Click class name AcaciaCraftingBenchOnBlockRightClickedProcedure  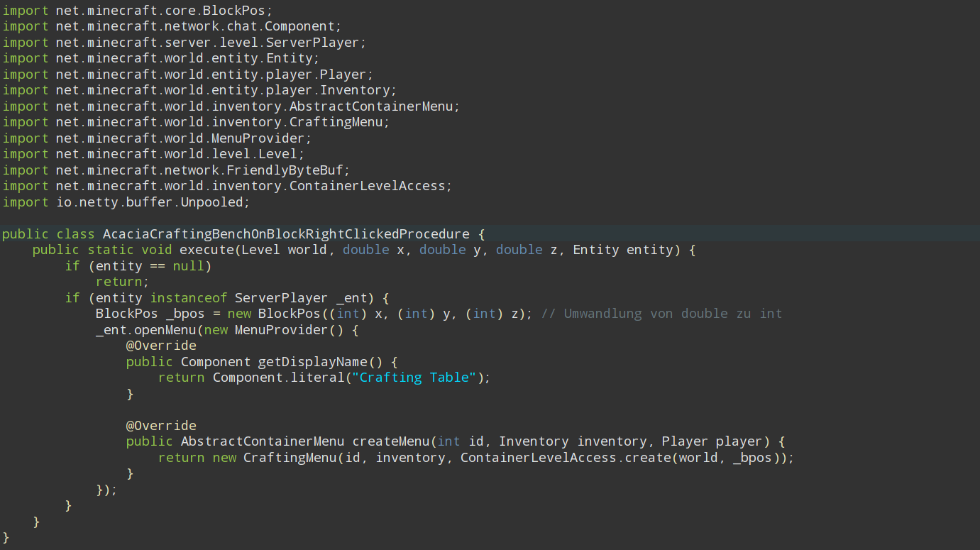tap(286, 234)
